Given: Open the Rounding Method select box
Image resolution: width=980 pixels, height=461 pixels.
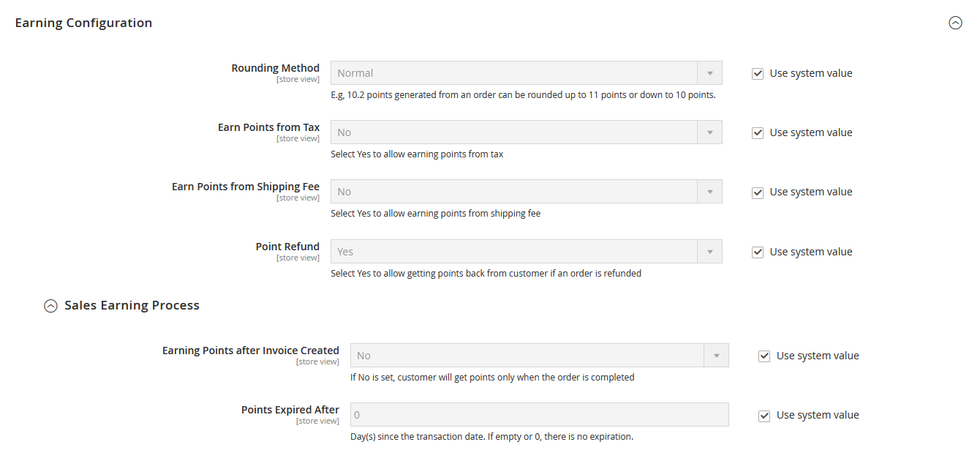Looking at the screenshot, I should pyautogui.click(x=513, y=73).
